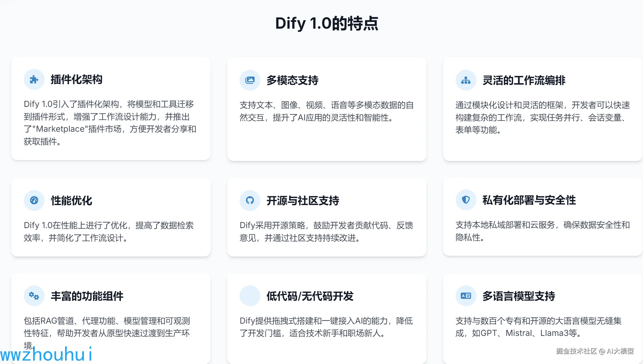Viewport: 643px width, 364px height.
Task: Click the puzzle piece icon for 插件化架构
Action: 34,79
